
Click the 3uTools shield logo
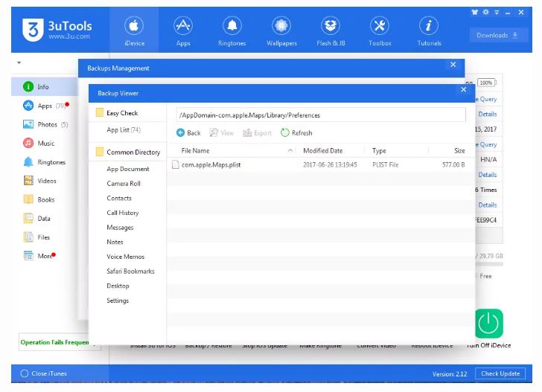33,30
